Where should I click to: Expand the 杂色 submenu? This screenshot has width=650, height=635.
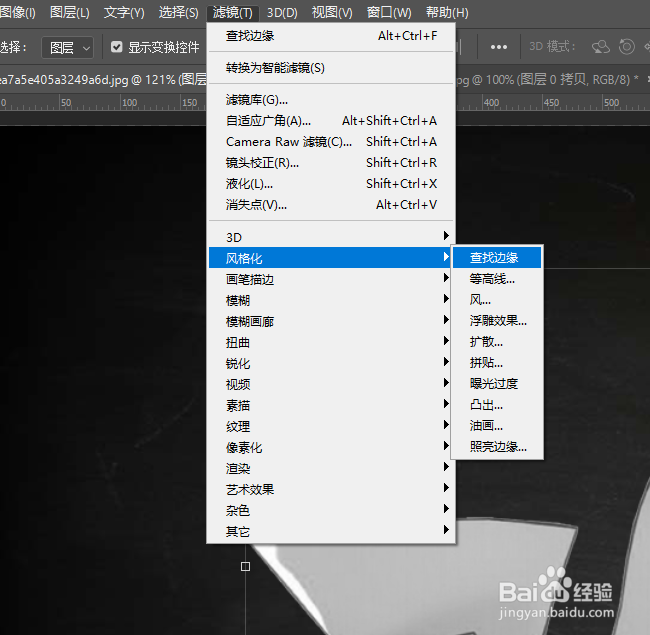tap(331, 510)
